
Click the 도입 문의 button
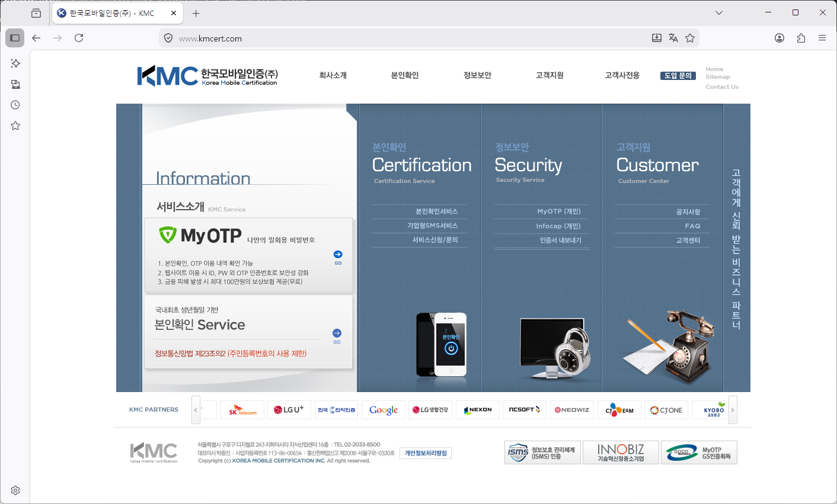pyautogui.click(x=678, y=76)
